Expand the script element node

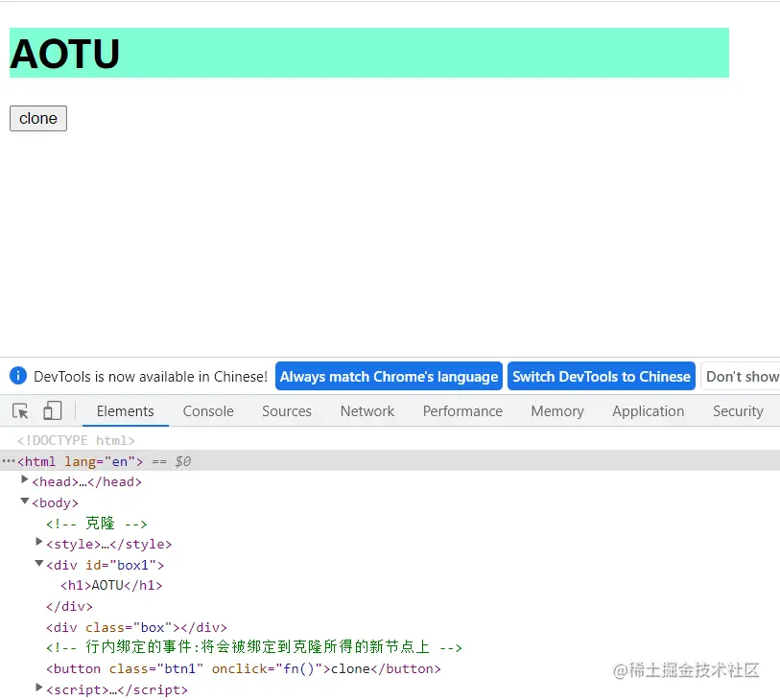pos(38,688)
